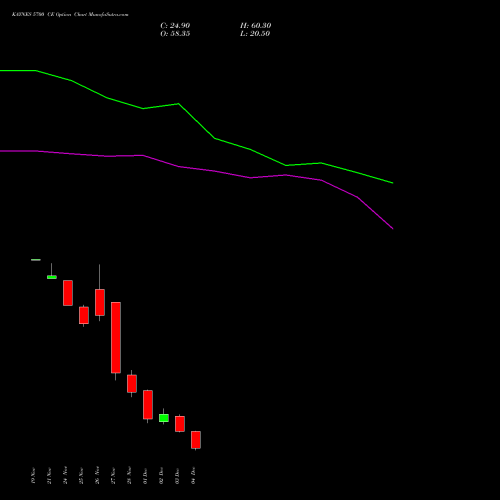The image size is (500, 500).
Task: Click the 24 Nov date axis label
Action: (x=65, y=475)
